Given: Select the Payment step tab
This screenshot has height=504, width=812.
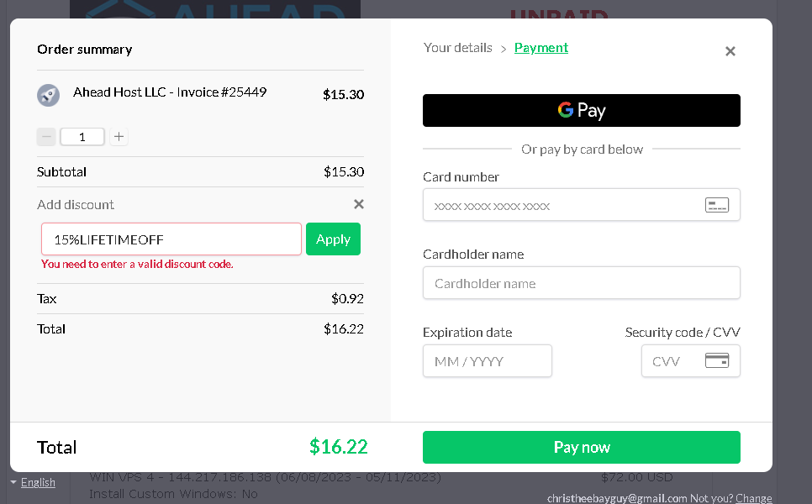Looking at the screenshot, I should pos(541,48).
